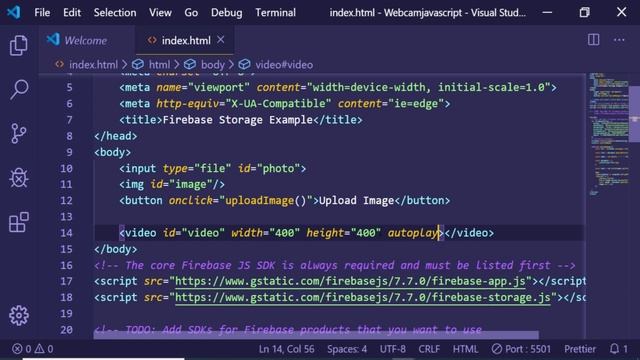Image resolution: width=640 pixels, height=360 pixels.
Task: Open the Debug view bug icon
Action: tap(19, 178)
